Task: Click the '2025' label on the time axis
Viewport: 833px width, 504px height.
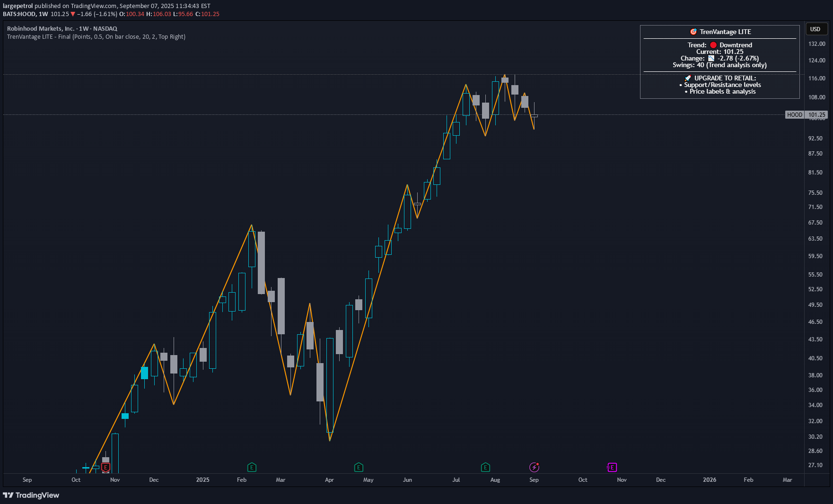Action: click(202, 479)
